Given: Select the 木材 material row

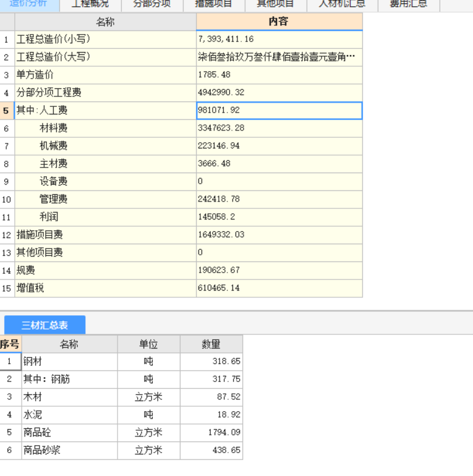Looking at the screenshot, I should tap(69, 397).
